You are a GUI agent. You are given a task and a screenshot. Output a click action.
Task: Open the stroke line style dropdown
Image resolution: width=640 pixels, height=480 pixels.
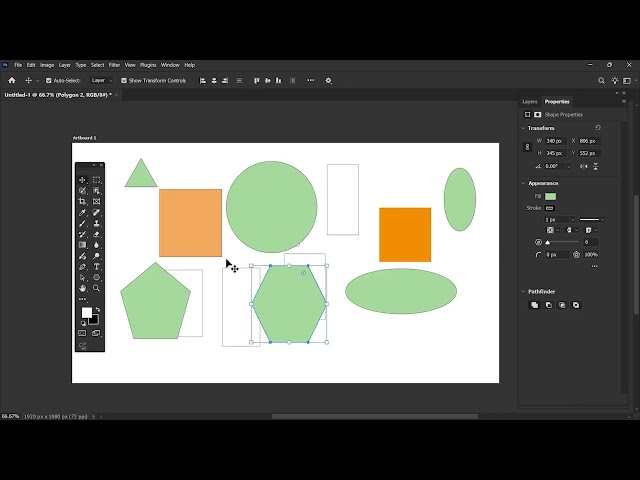[x=592, y=220]
